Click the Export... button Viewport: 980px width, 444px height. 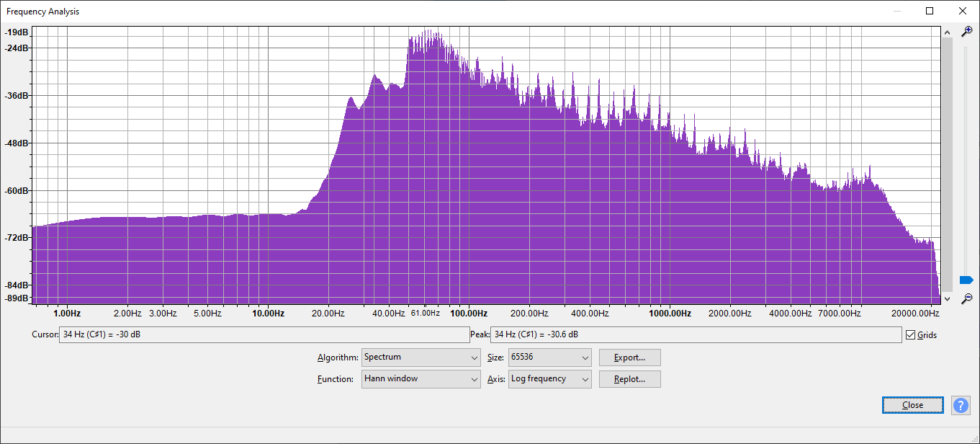(629, 358)
